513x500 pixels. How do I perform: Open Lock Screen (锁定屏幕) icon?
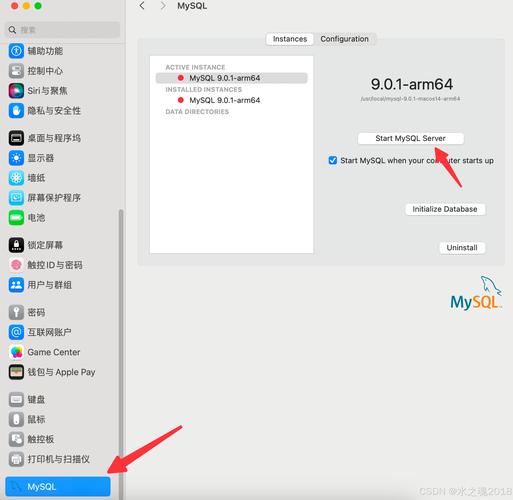[16, 245]
